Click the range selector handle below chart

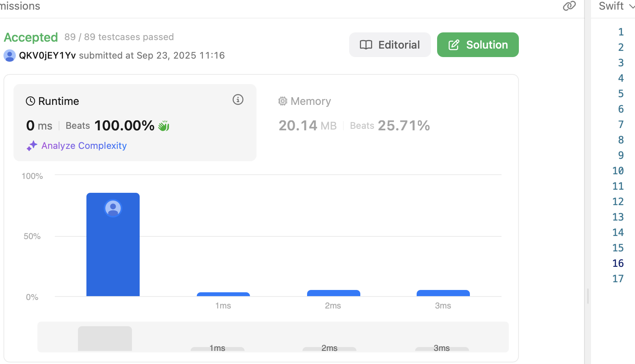pyautogui.click(x=105, y=338)
